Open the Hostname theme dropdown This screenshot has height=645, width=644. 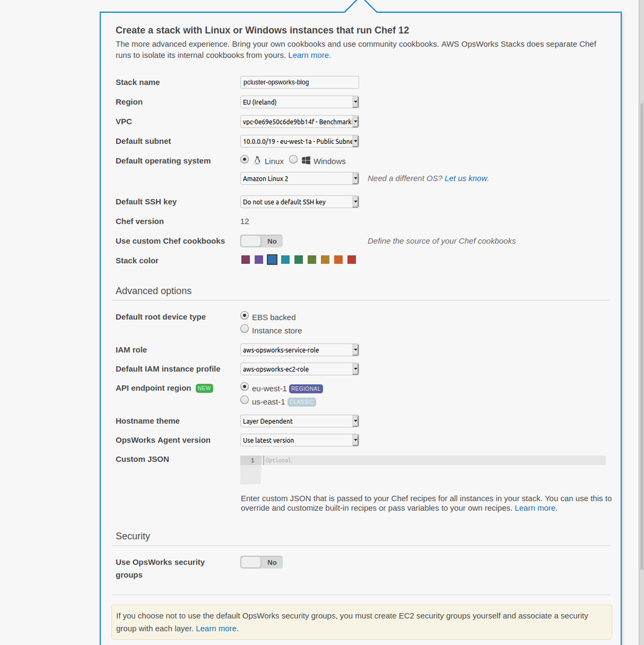[355, 421]
